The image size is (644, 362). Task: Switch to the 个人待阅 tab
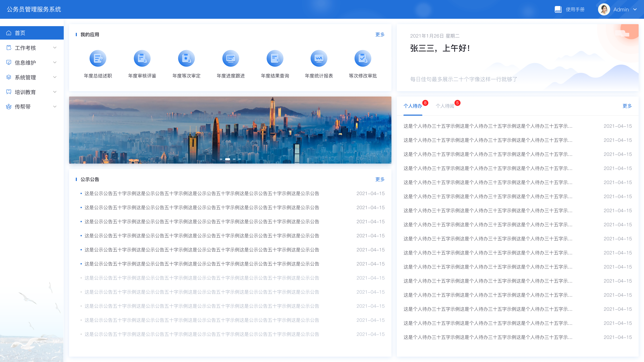coord(445,106)
